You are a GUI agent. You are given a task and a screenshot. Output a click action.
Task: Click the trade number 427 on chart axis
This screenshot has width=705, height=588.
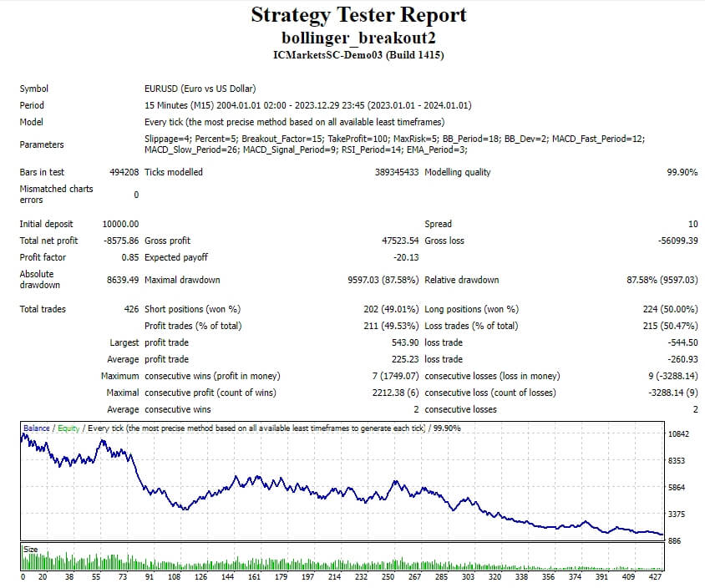[x=656, y=577]
